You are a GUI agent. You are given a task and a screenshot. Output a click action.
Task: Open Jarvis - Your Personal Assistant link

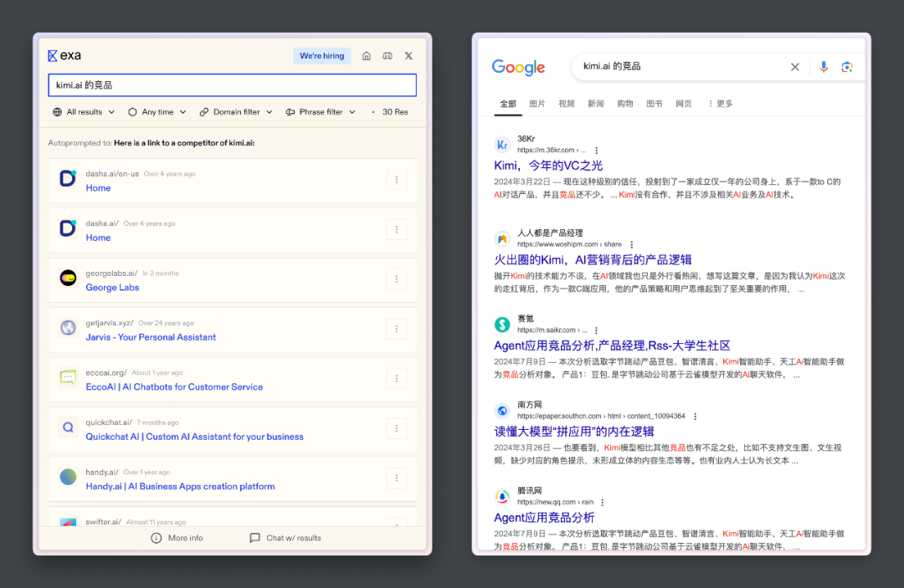tap(151, 337)
